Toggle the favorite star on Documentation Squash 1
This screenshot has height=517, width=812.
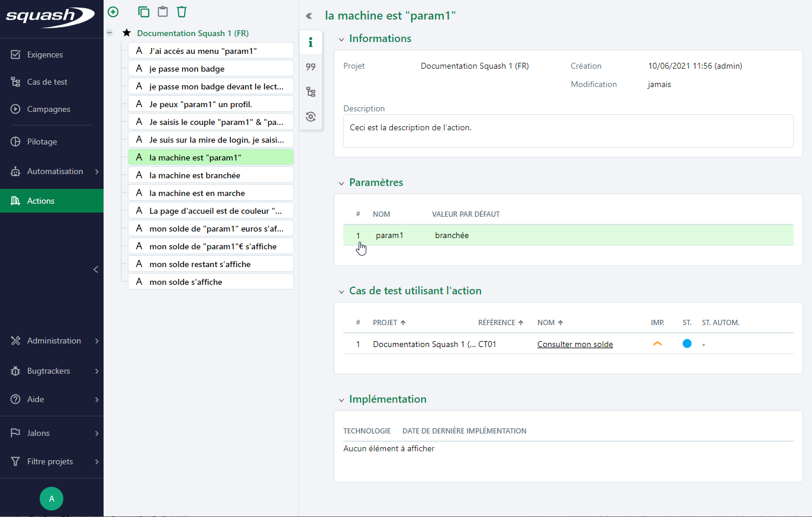point(126,33)
